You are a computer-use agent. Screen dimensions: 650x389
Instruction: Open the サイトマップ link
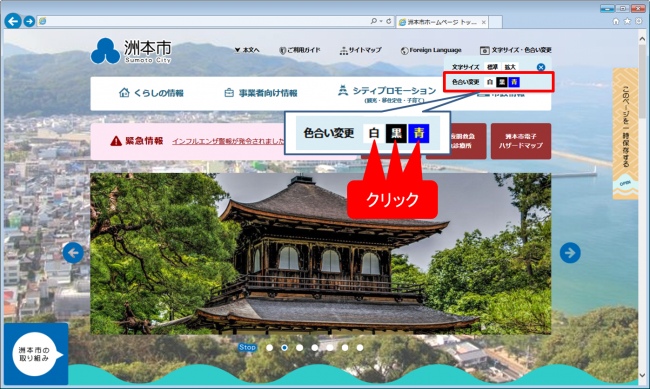360,50
